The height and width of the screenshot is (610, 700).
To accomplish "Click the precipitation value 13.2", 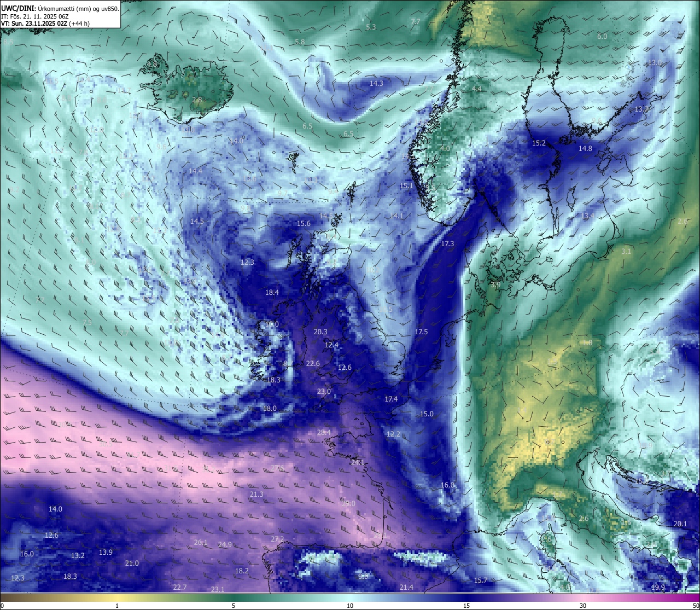I will pyautogui.click(x=78, y=555).
